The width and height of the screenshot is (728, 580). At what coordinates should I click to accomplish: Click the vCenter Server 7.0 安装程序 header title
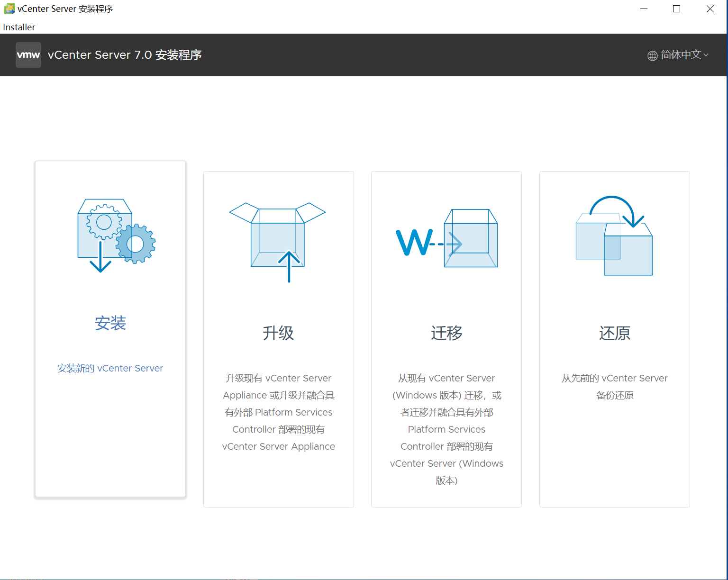coord(125,55)
